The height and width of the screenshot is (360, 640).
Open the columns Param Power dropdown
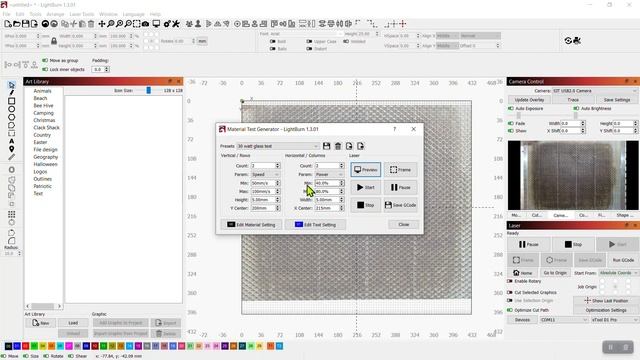(x=329, y=174)
